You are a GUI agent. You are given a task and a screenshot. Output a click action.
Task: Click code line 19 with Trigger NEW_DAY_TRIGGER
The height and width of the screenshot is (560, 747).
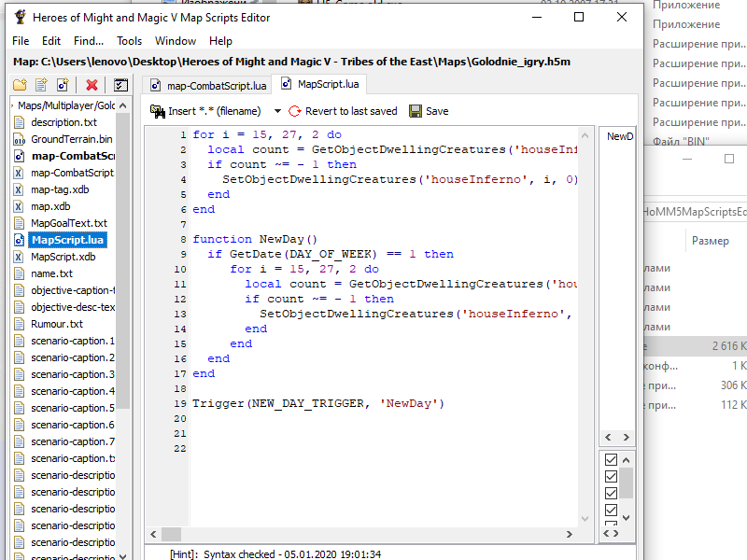(318, 404)
